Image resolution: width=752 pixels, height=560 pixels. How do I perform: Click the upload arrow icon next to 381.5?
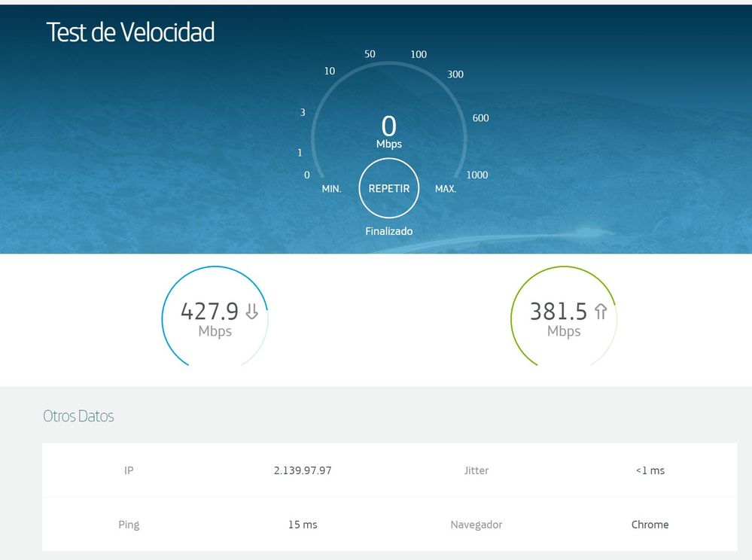(x=601, y=312)
